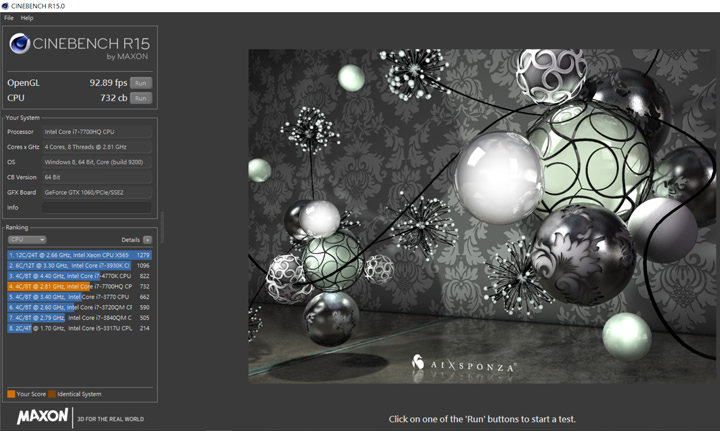Click the Info text field
This screenshot has width=720, height=431.
point(97,208)
